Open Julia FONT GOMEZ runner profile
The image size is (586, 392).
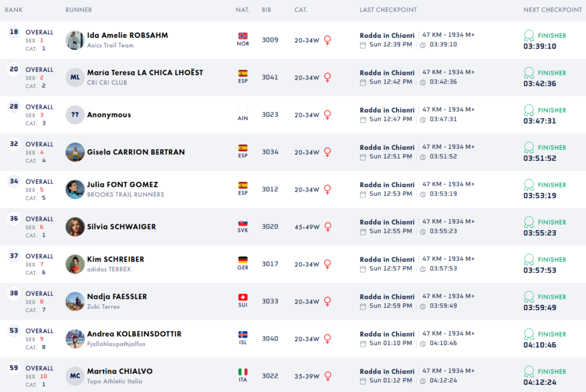click(x=122, y=185)
